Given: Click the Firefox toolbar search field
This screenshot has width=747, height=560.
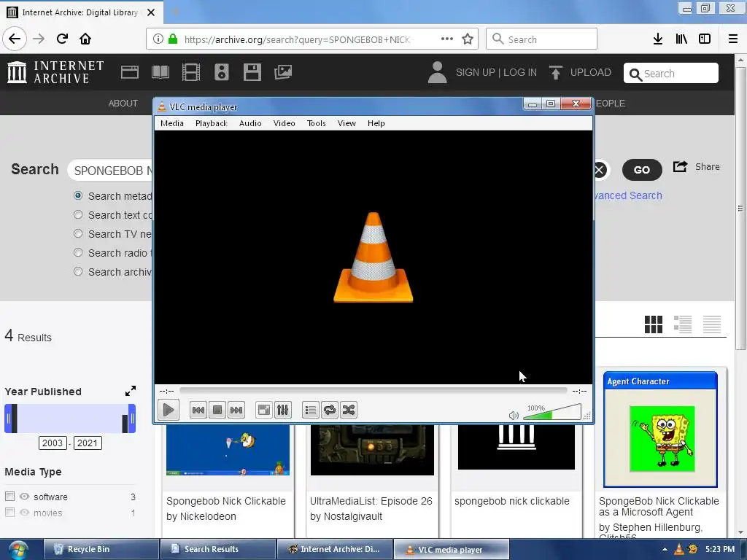Looking at the screenshot, I should pos(542,39).
